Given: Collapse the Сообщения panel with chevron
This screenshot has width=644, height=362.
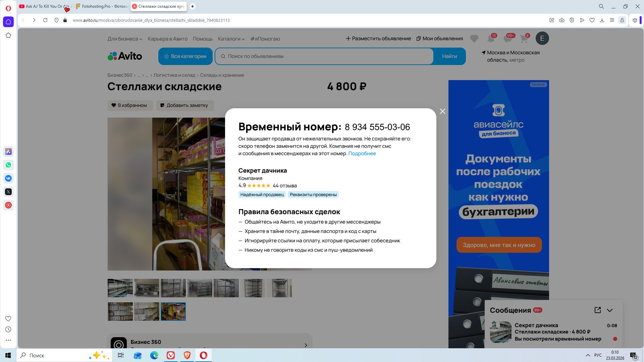Looking at the screenshot, I should pyautogui.click(x=609, y=310).
